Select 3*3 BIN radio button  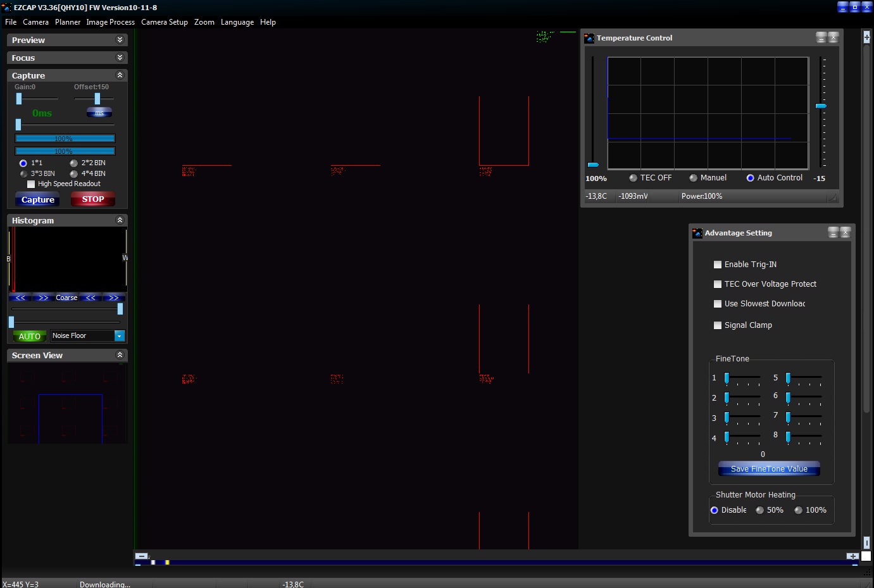coord(23,173)
